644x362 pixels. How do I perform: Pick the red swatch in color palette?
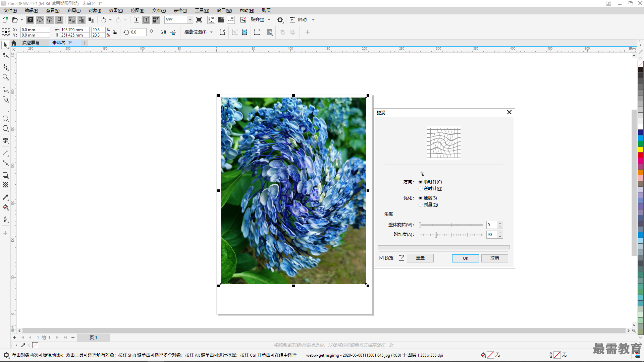640,155
